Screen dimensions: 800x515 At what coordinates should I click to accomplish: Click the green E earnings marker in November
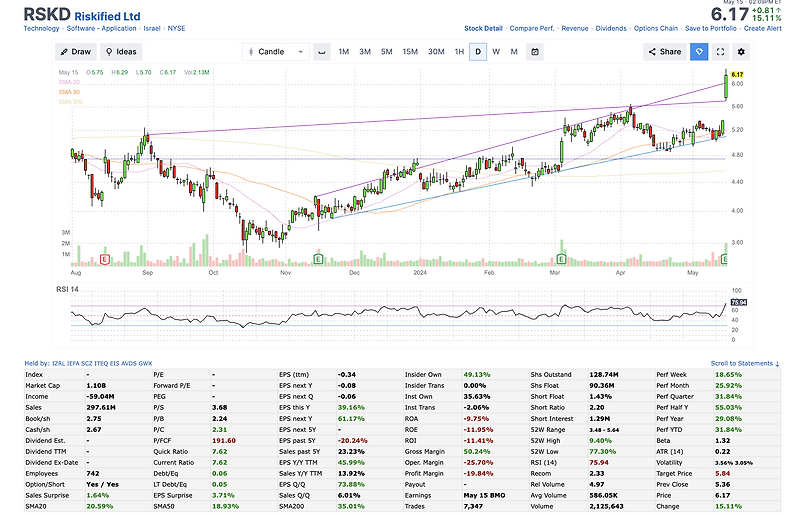click(318, 260)
